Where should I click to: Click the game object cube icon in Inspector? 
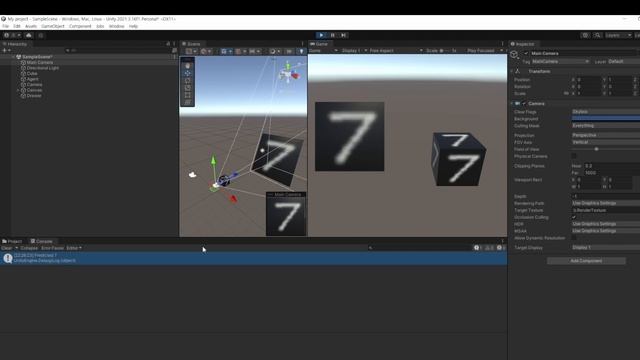(514, 55)
